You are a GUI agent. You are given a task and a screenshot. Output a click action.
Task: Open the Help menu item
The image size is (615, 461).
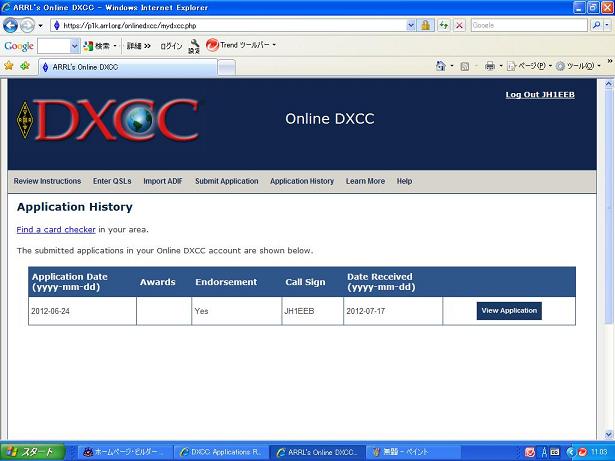point(404,181)
